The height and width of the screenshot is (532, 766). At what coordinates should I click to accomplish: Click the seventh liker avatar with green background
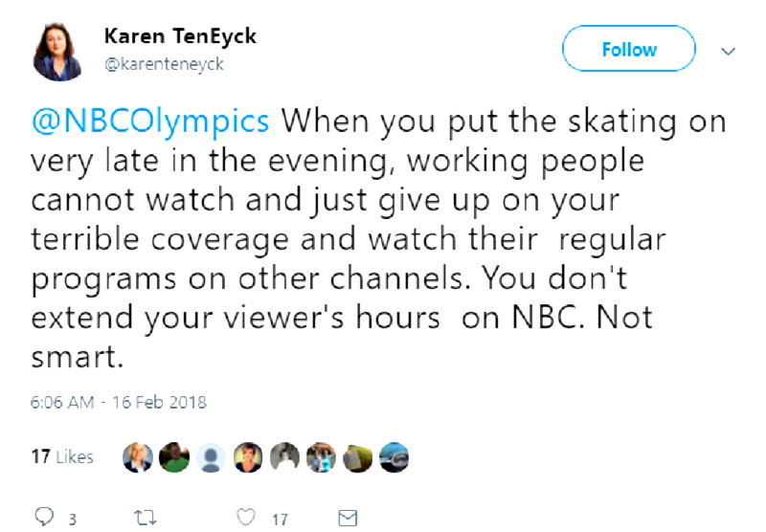point(358,456)
